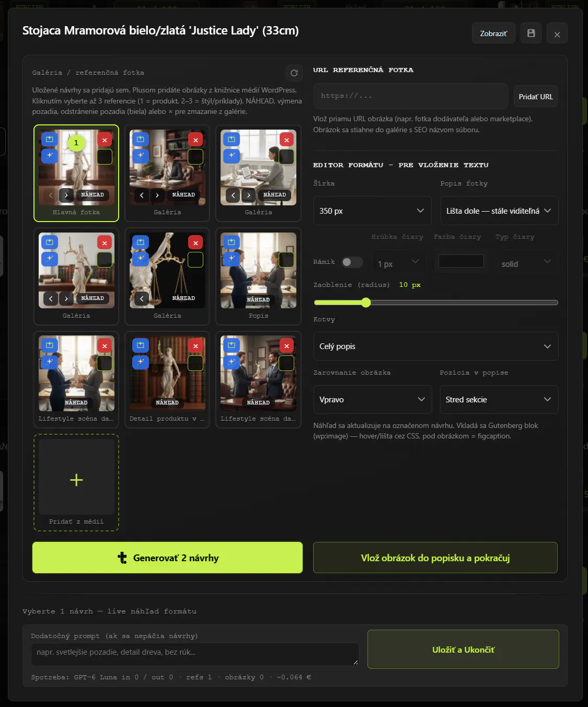Screen dimensions: 588x707
Task: Click the Zaoblenie radius slider handle
Action: [366, 302]
